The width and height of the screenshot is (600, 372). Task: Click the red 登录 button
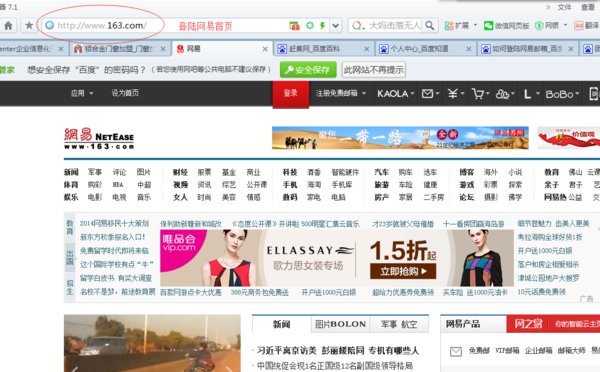point(290,94)
